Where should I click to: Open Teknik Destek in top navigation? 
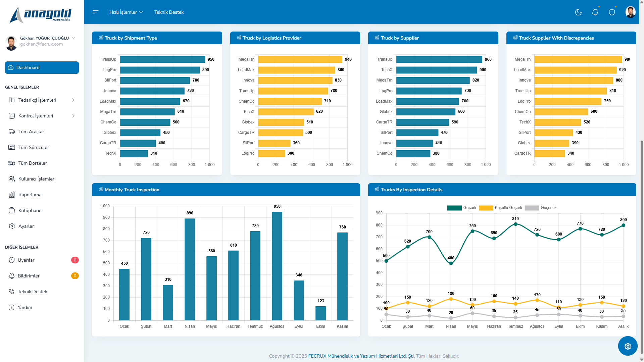click(x=169, y=12)
